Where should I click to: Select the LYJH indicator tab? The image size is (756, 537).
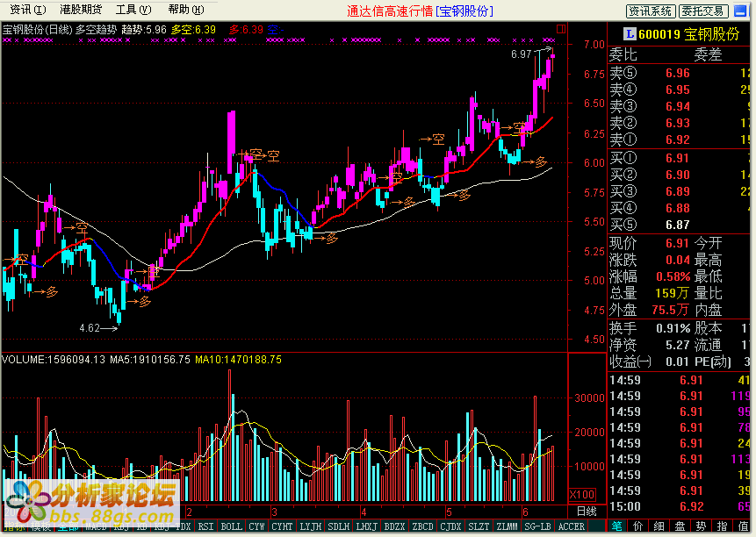pyautogui.click(x=311, y=526)
